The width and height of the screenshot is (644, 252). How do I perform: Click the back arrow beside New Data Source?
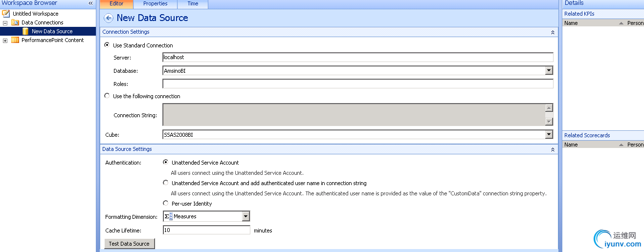pos(109,18)
